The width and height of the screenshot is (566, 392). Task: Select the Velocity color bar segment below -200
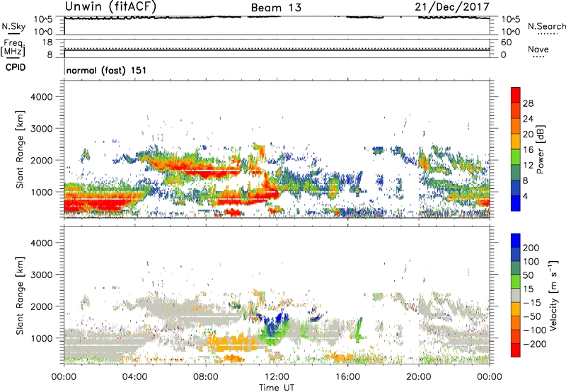516,350
